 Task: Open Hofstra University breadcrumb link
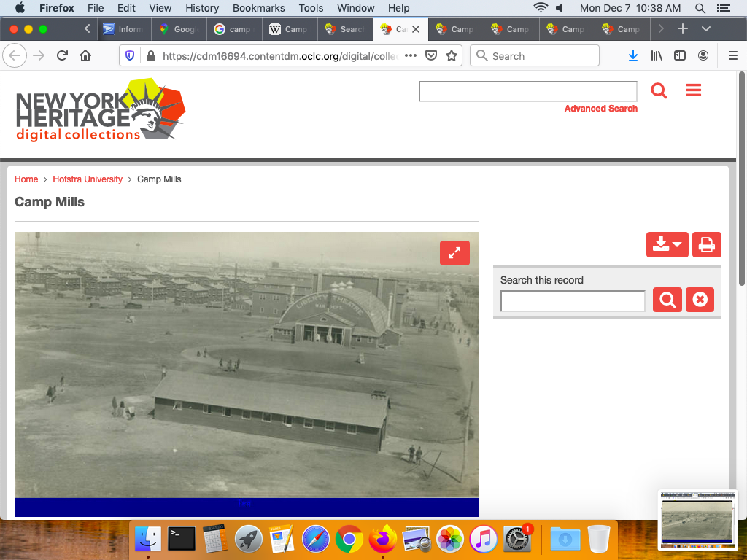88,179
